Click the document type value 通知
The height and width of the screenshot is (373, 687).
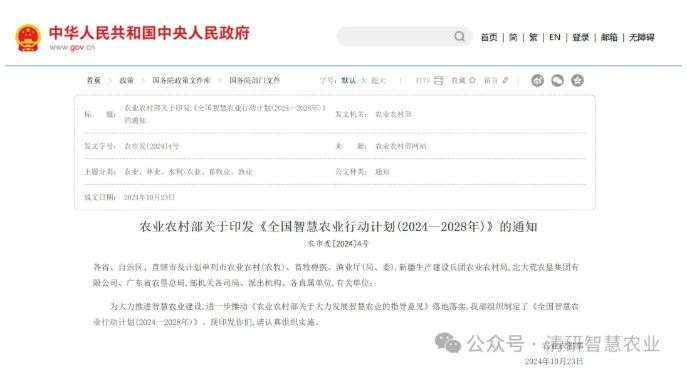coord(382,172)
